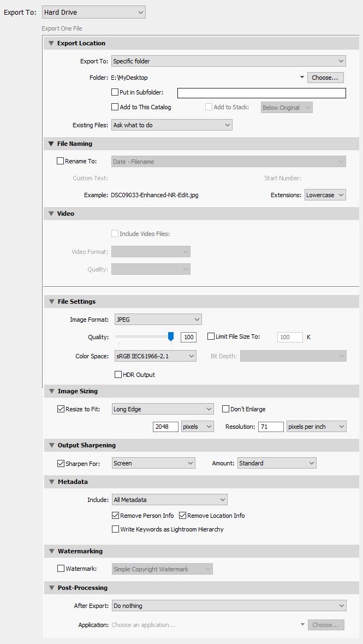The height and width of the screenshot is (644, 363).
Task: Open recent folders arrow next to Choose
Action: (302, 77)
